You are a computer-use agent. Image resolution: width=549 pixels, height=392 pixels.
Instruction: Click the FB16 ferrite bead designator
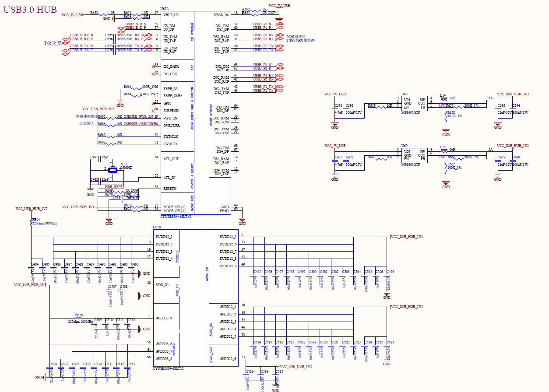[x=79, y=315]
